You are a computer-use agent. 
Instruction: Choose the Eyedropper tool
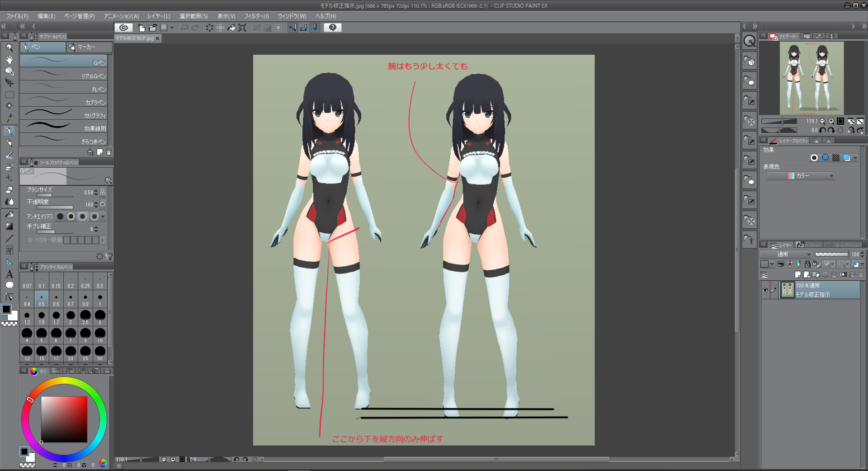click(9, 118)
